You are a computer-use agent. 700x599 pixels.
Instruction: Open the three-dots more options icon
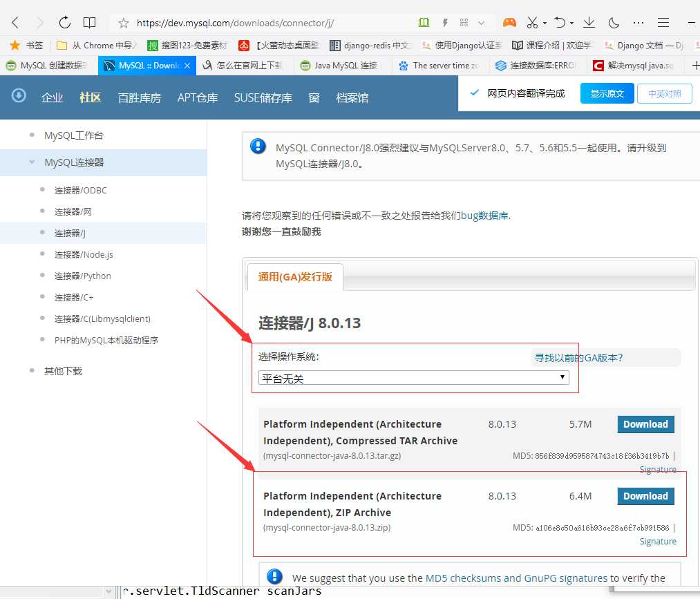638,22
